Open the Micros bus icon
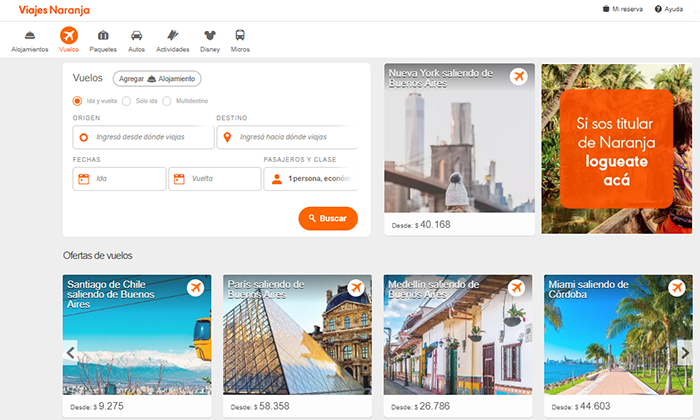Viewport: 700px width, 420px height. click(240, 35)
